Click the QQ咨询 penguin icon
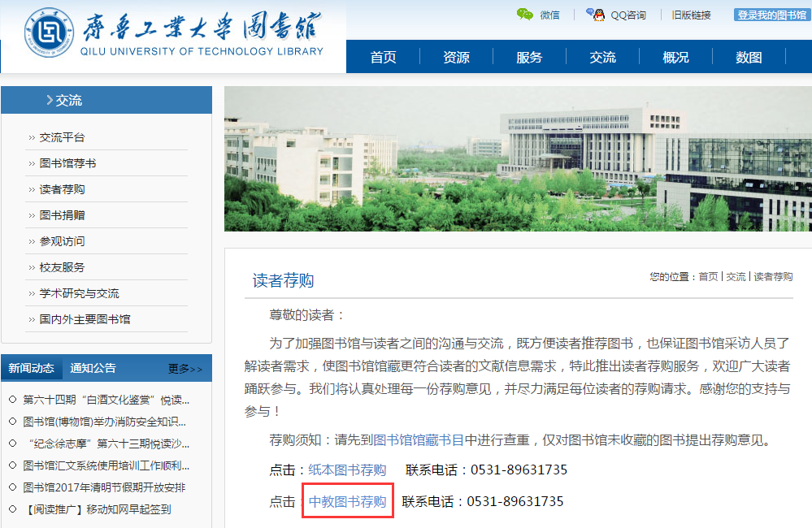The image size is (812, 528). (x=595, y=14)
